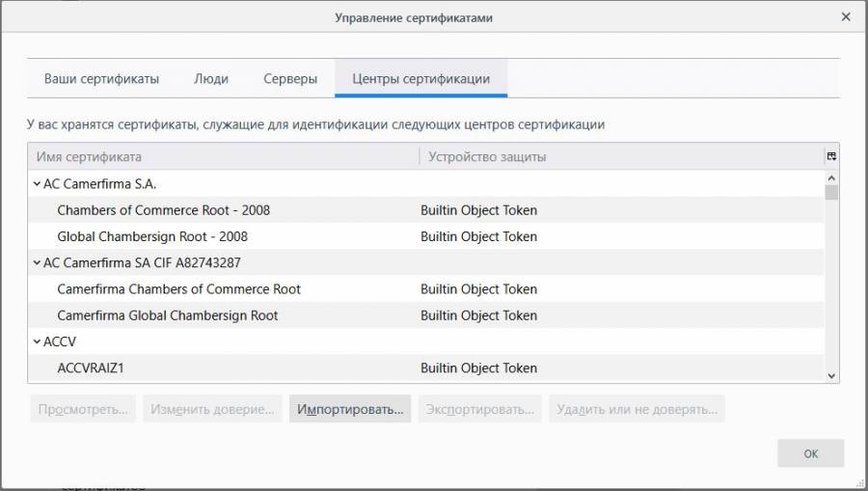Collapse the AC Camerfirma S.A. group
The image size is (868, 491).
(37, 183)
